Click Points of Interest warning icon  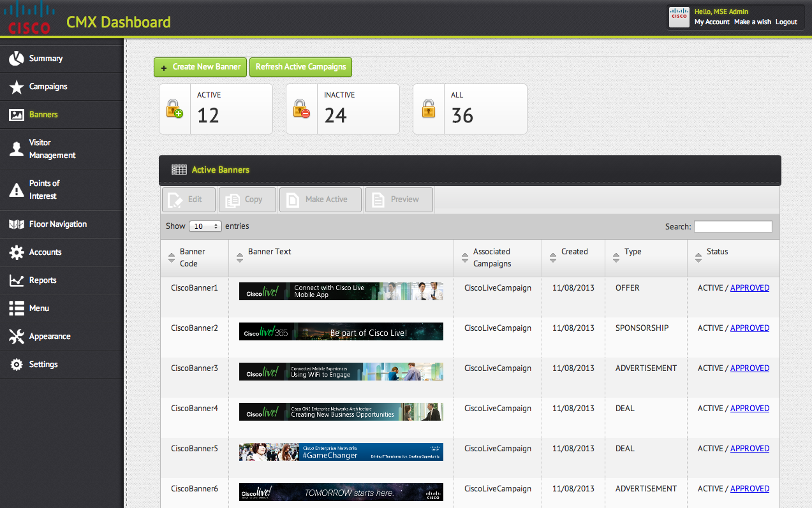(x=17, y=190)
